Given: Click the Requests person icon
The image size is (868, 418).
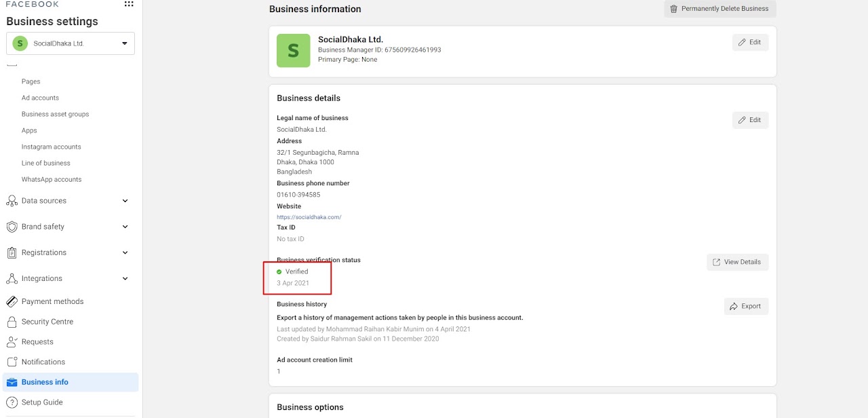Looking at the screenshot, I should coord(12,342).
